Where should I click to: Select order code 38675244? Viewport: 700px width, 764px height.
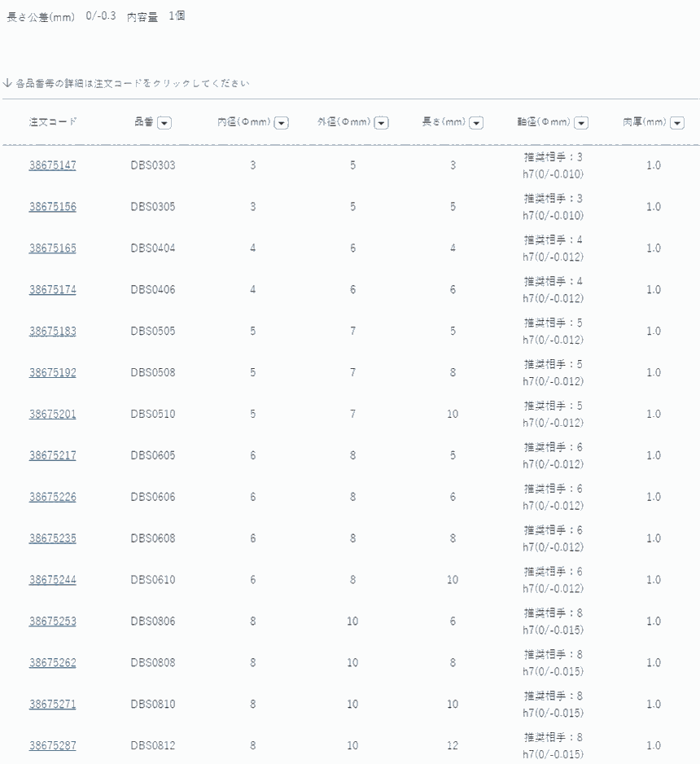pyautogui.click(x=53, y=580)
